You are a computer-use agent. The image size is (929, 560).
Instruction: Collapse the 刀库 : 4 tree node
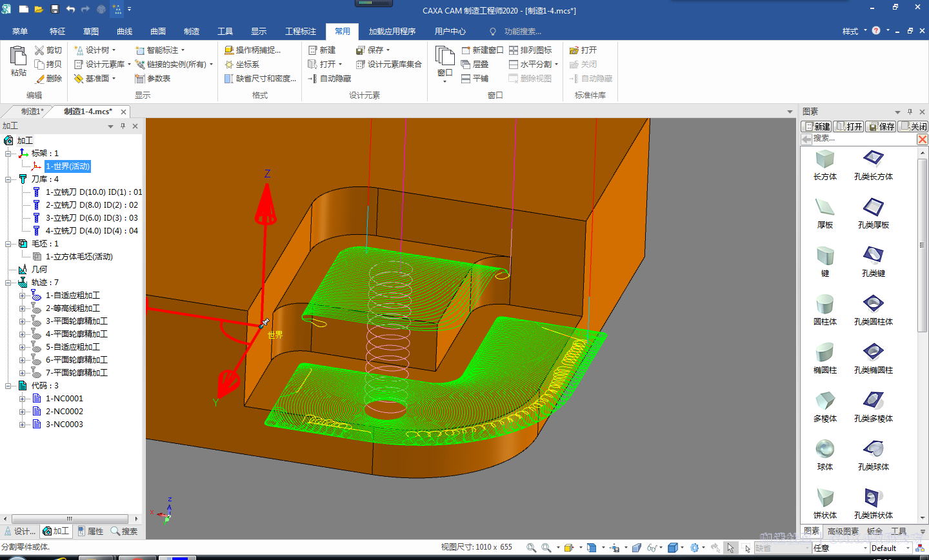(x=8, y=179)
